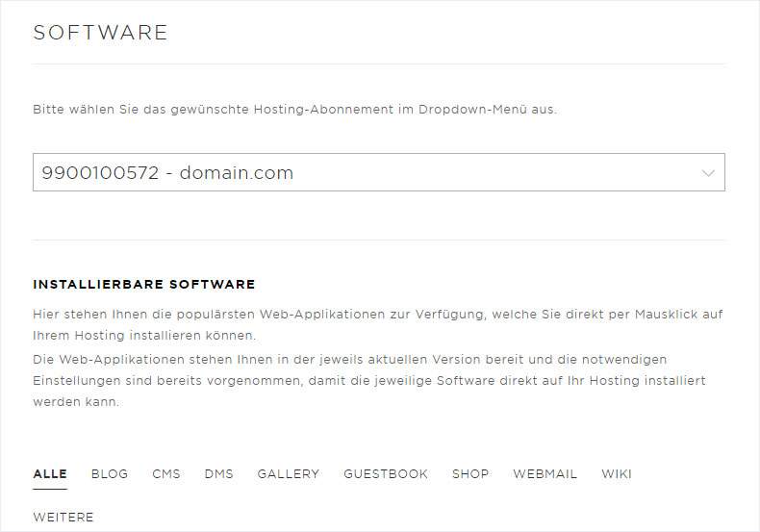
Task: Select the ALLE category tab
Action: tap(50, 473)
